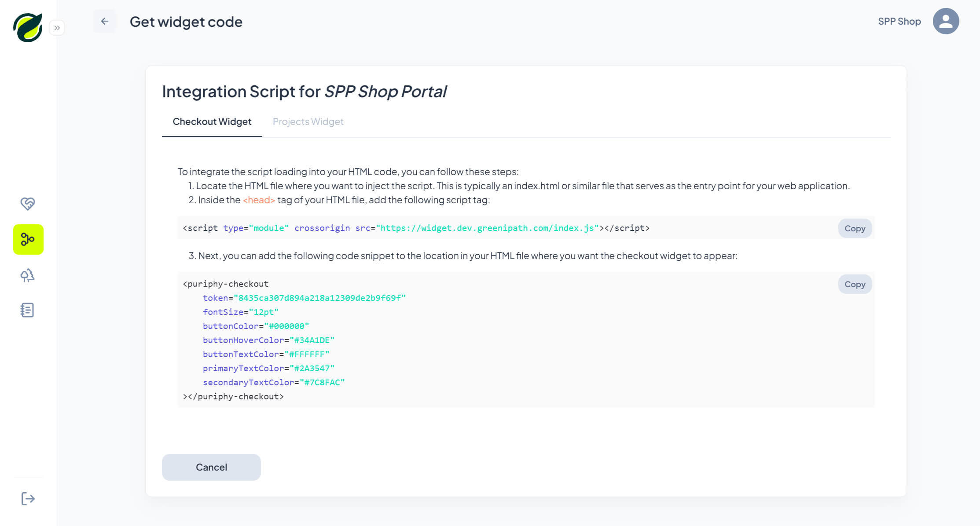The height and width of the screenshot is (526, 980).
Task: Click the type="module" attribute text
Action: point(256,228)
